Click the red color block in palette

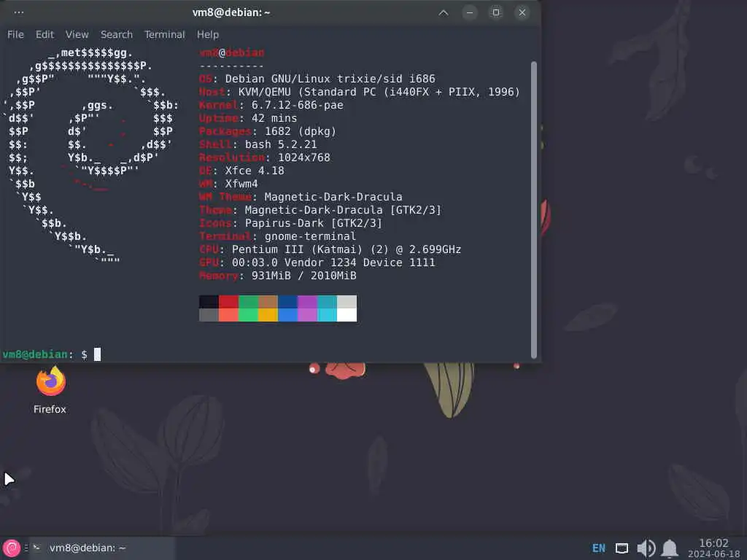pos(228,301)
